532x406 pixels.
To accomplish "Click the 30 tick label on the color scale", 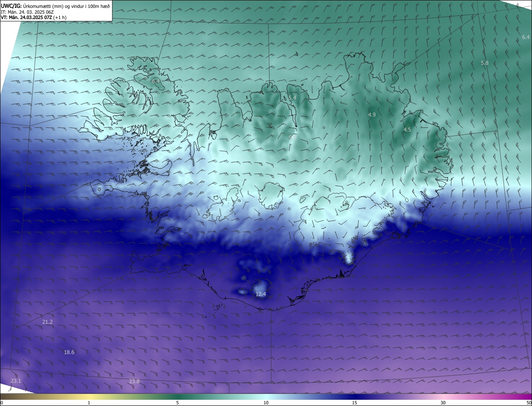I will pos(443,403).
